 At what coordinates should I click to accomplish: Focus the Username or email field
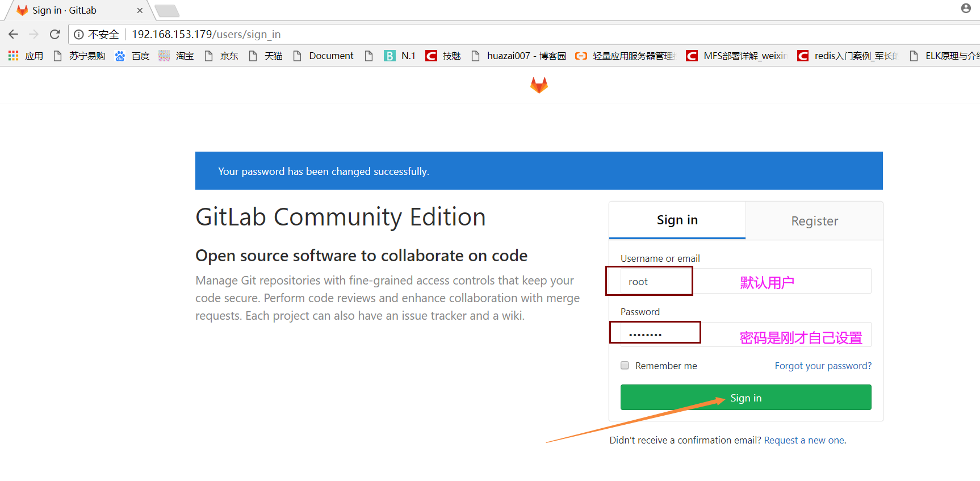[x=746, y=281]
